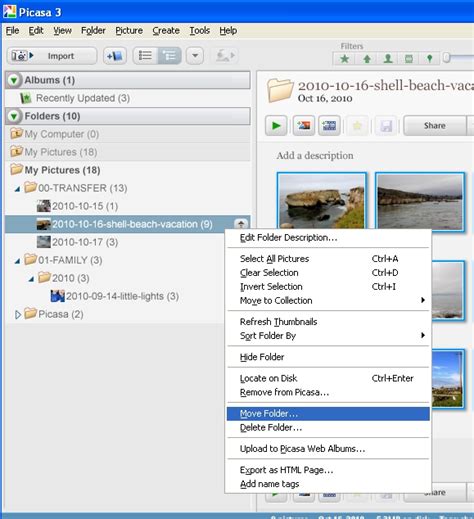Filter to show movies only icon

coord(409,59)
